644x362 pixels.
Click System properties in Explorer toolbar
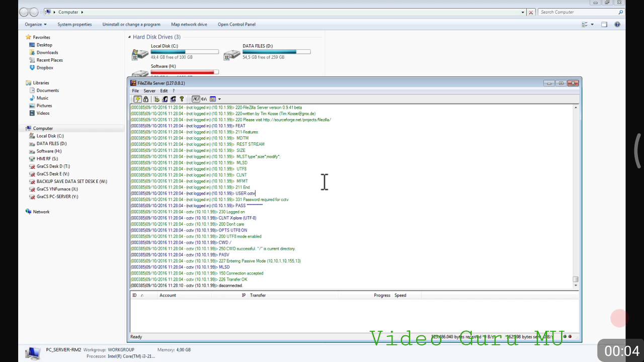coord(74,24)
